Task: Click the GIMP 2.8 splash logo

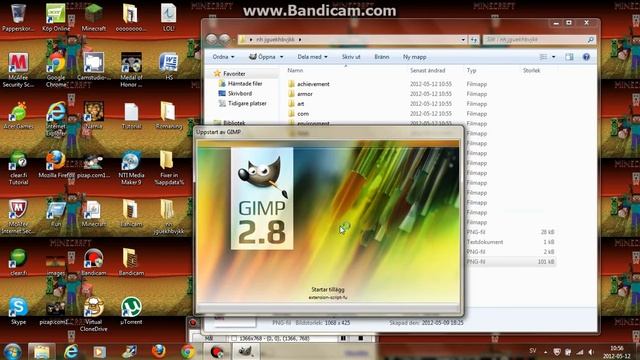Action: (262, 198)
